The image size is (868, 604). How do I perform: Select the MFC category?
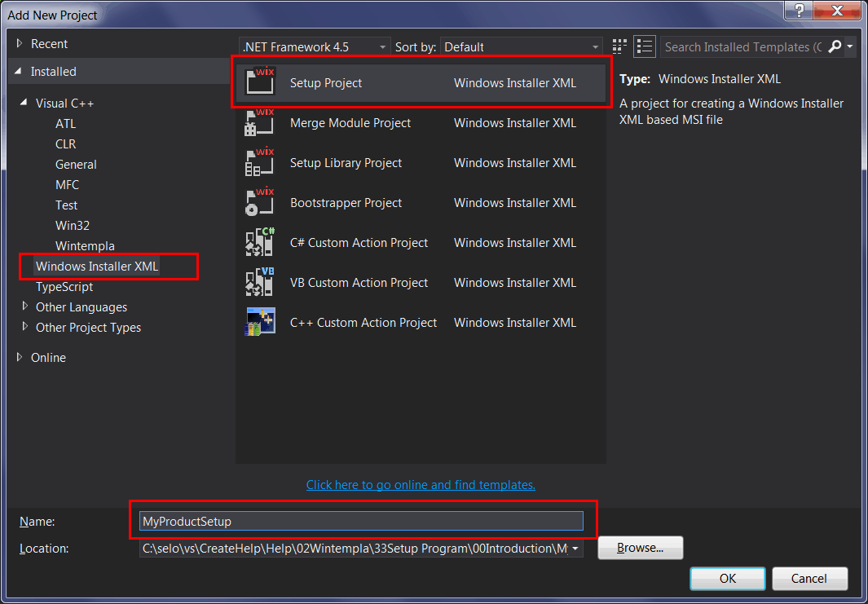tap(67, 185)
